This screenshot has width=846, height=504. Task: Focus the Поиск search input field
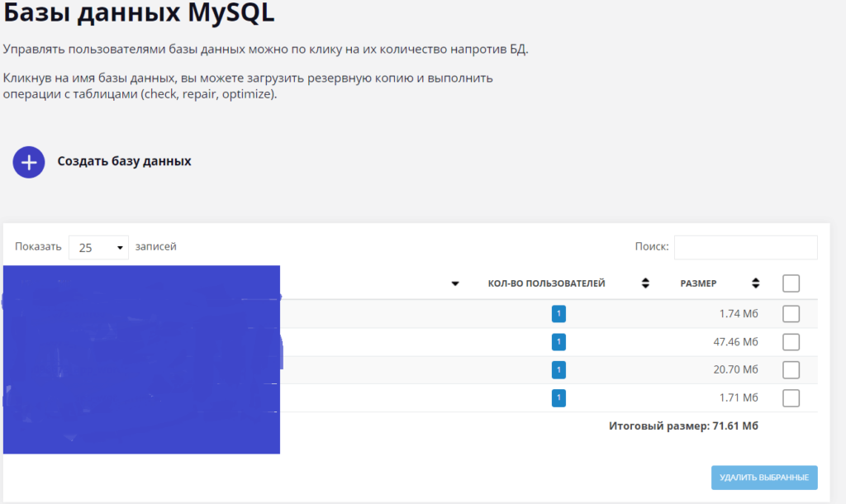click(x=746, y=247)
